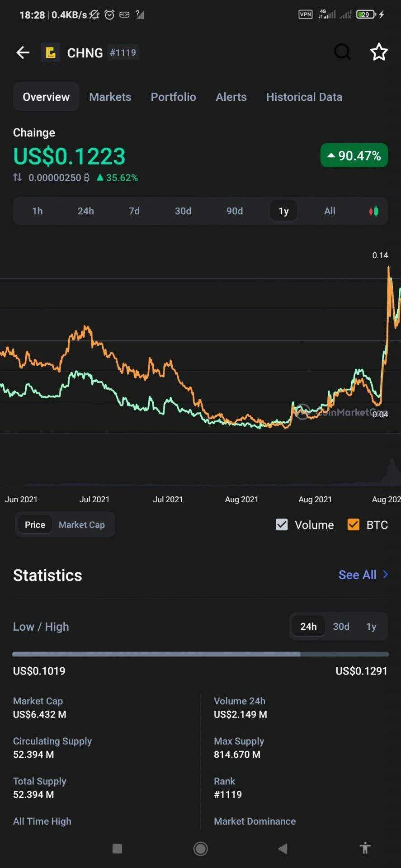
Task: Tap Android recent apps square button
Action: click(117, 849)
